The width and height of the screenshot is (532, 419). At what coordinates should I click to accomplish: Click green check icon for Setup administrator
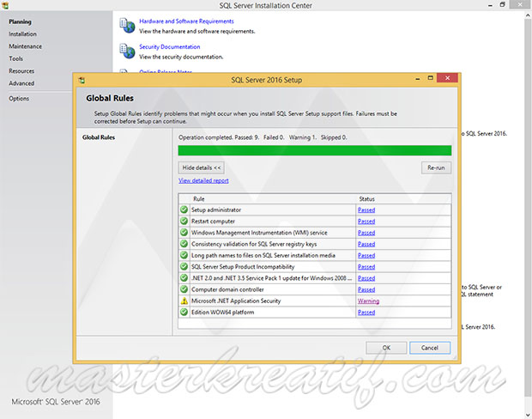point(184,209)
